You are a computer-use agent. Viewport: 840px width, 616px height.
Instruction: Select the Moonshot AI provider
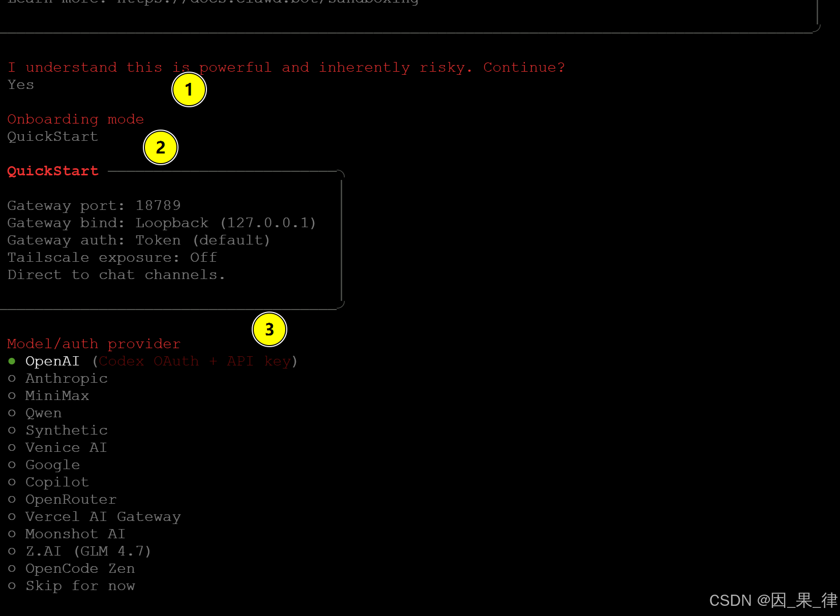tap(67, 534)
